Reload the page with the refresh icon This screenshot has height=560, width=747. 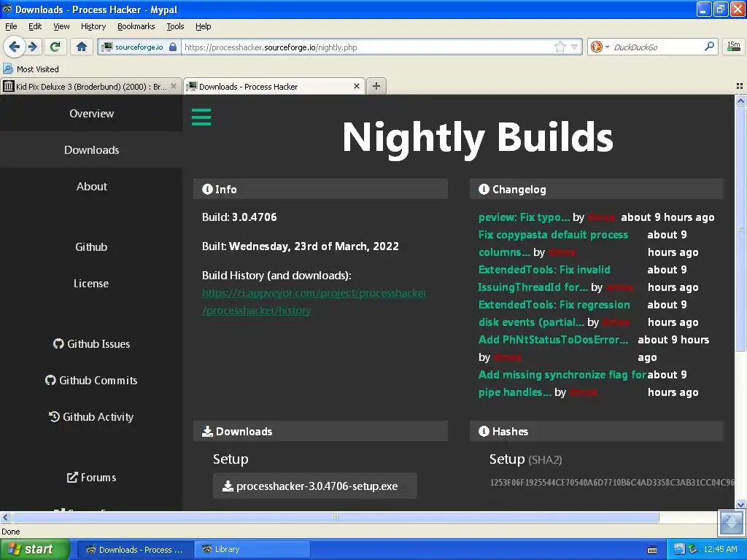click(55, 47)
